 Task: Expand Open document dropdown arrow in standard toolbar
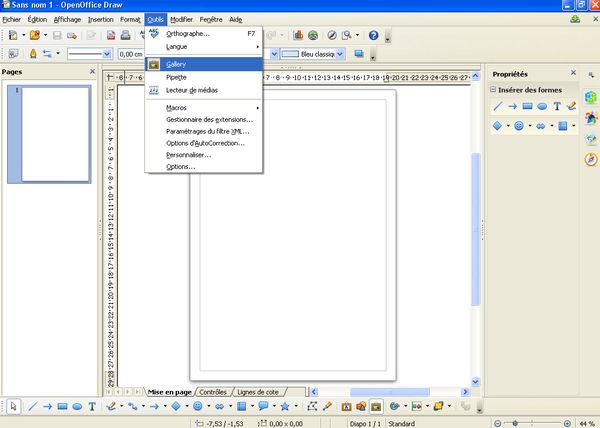(x=46, y=36)
